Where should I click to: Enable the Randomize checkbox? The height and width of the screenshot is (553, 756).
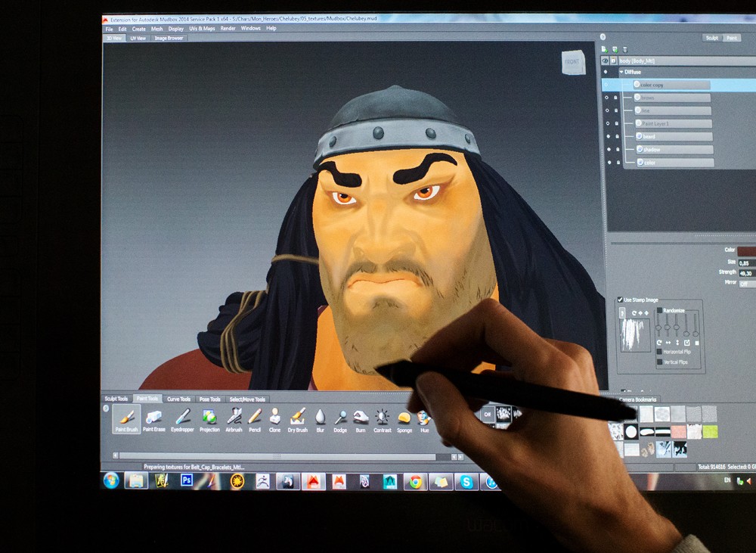pyautogui.click(x=659, y=310)
